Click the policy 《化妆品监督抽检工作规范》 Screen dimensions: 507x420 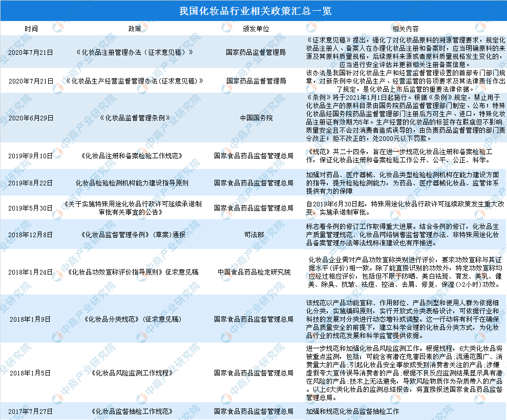pyautogui.click(x=132, y=412)
